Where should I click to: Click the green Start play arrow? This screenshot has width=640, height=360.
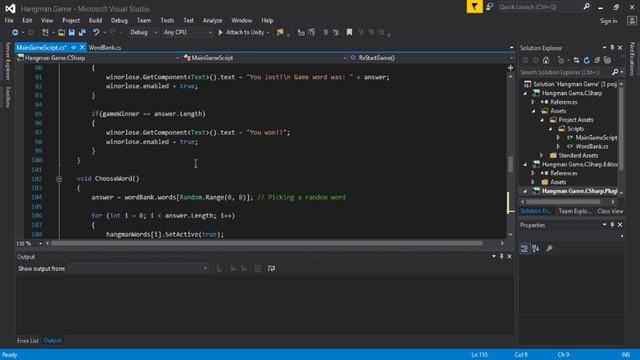(x=220, y=32)
